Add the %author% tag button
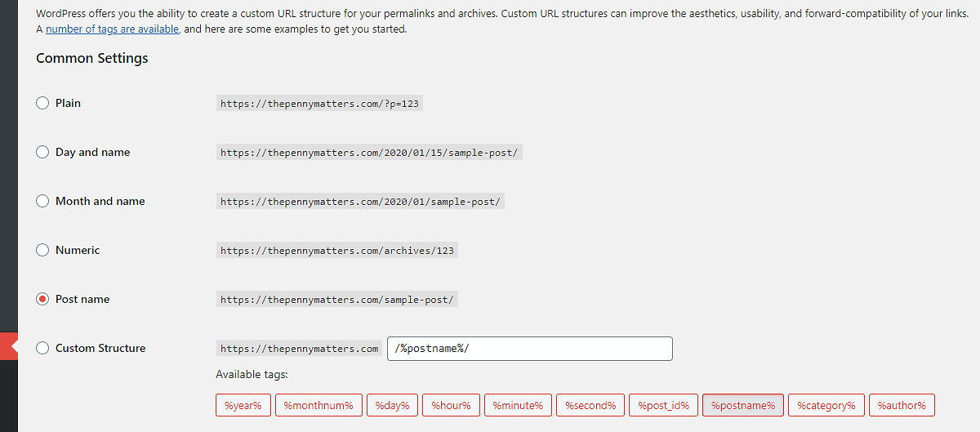 (x=902, y=405)
